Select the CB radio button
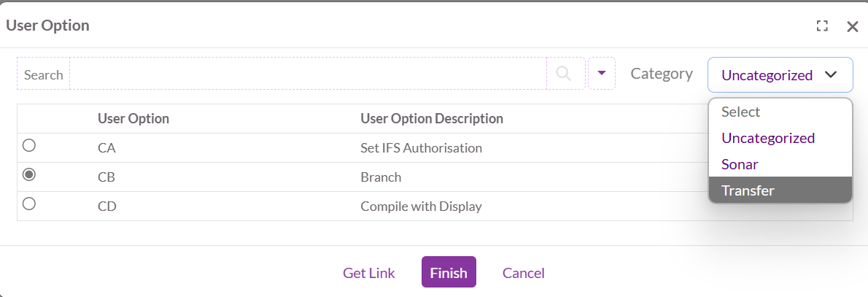Screen dimensions: 868x297 [29, 174]
